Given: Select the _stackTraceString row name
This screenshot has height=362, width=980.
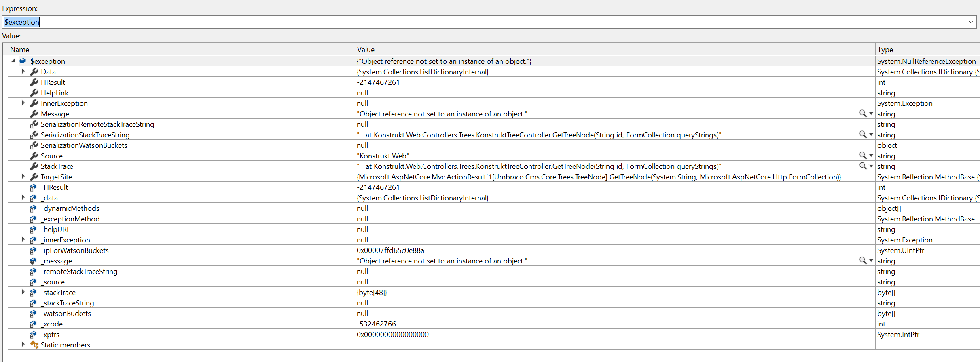Looking at the screenshot, I should pyautogui.click(x=68, y=303).
